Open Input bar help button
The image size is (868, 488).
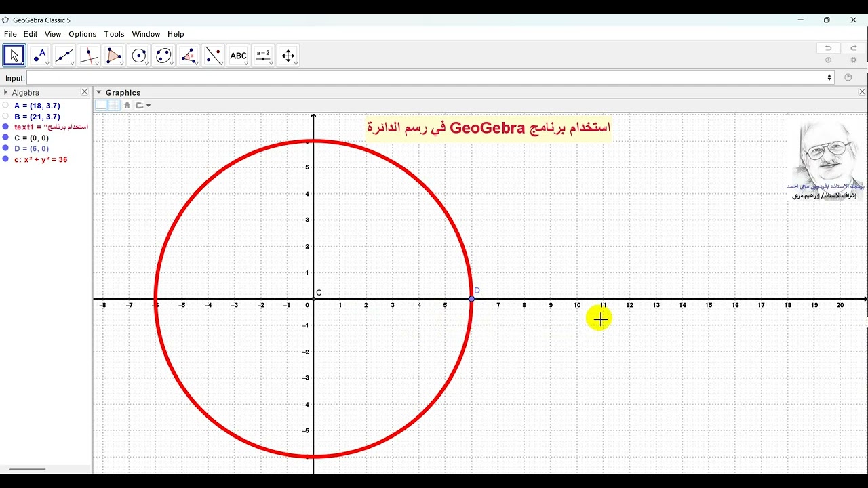pyautogui.click(x=848, y=78)
